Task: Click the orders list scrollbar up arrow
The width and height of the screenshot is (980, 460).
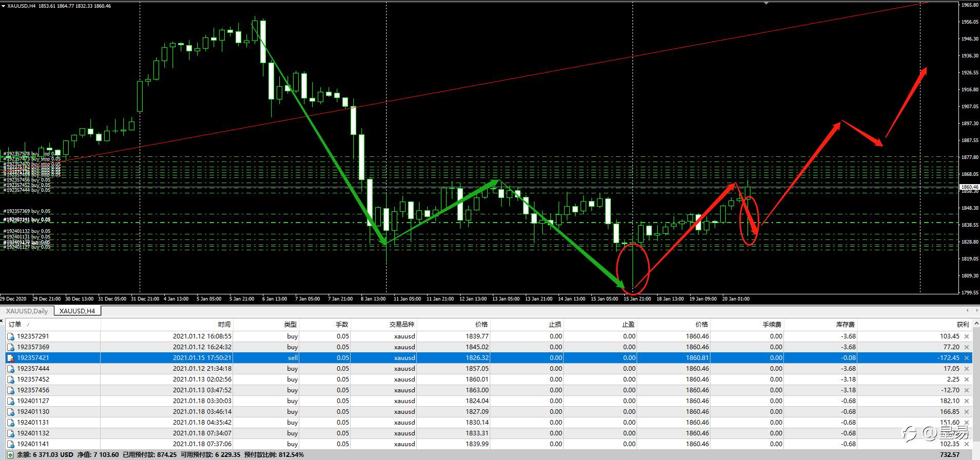Action: pyautogui.click(x=976, y=324)
